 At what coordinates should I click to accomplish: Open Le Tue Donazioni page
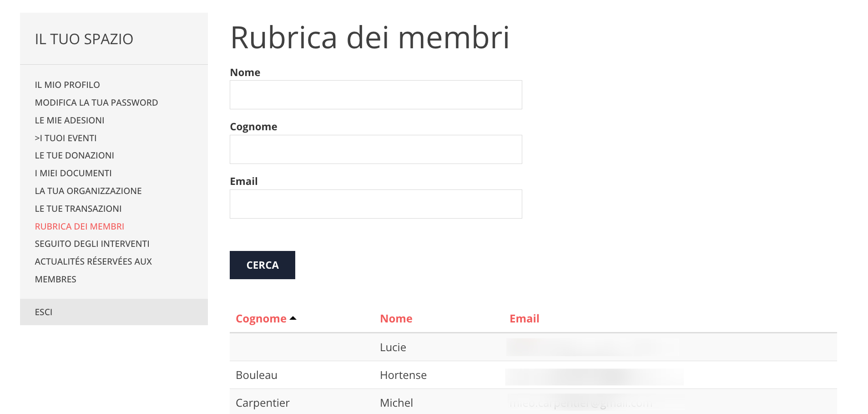tap(75, 155)
